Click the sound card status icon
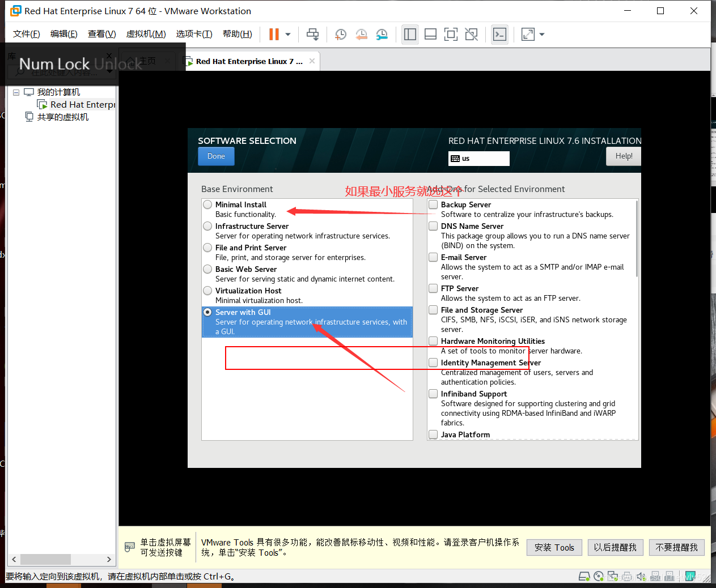Viewport: 716px width, 588px height. tap(641, 577)
